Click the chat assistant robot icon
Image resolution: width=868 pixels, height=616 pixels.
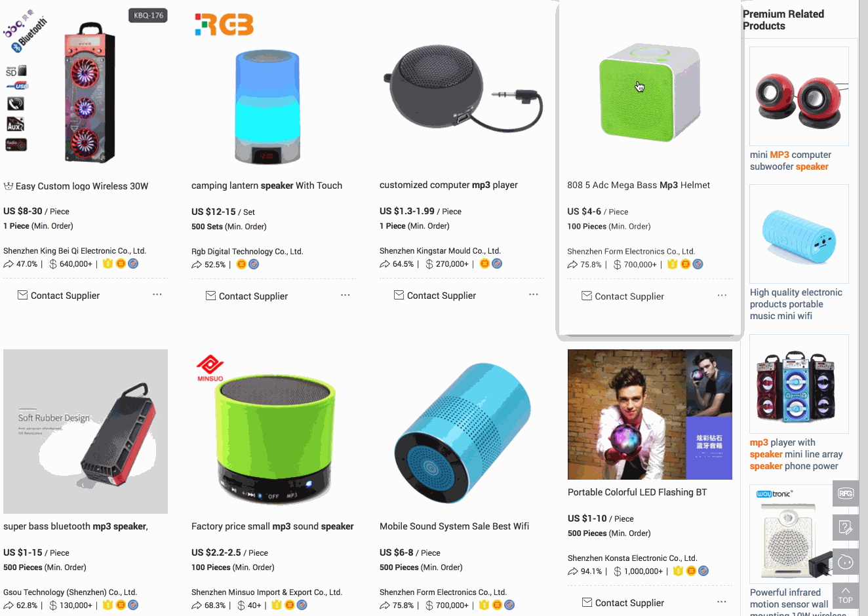(846, 562)
